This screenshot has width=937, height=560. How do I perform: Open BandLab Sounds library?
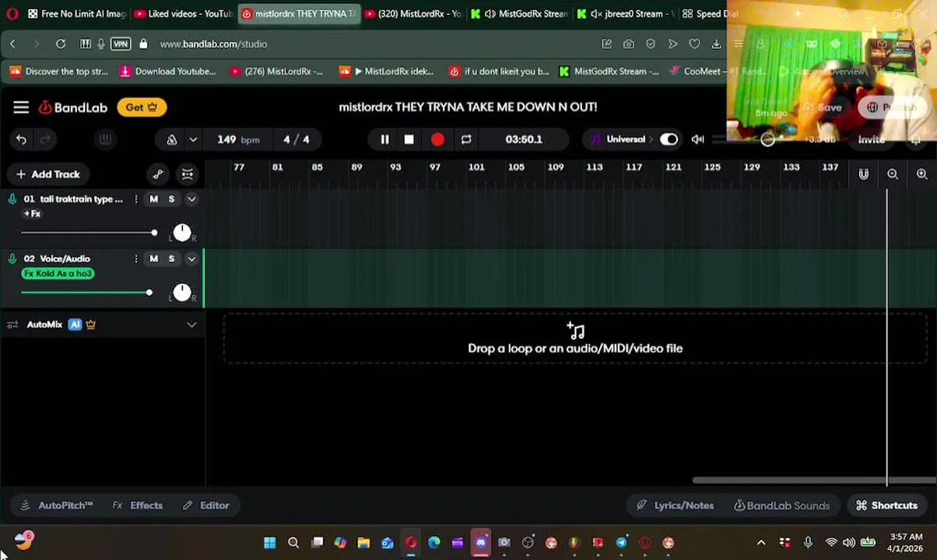pos(781,506)
